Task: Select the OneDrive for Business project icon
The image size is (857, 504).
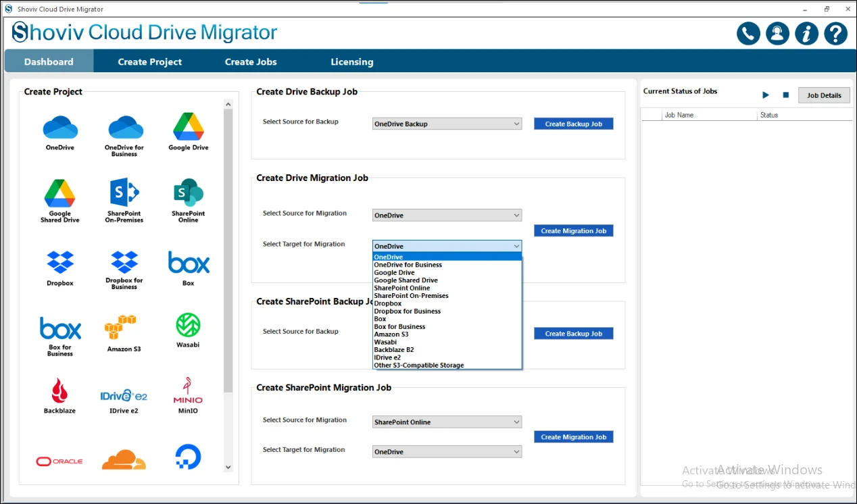Action: [x=124, y=135]
